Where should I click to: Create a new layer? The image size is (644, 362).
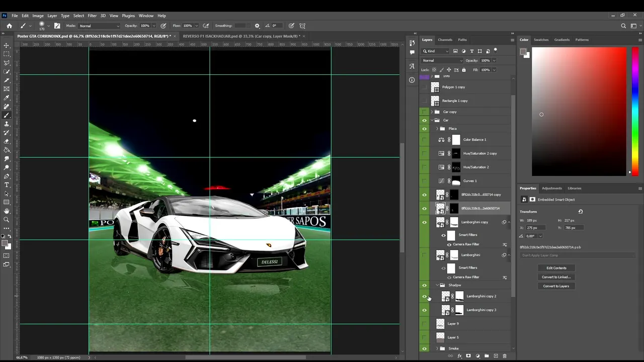click(496, 356)
